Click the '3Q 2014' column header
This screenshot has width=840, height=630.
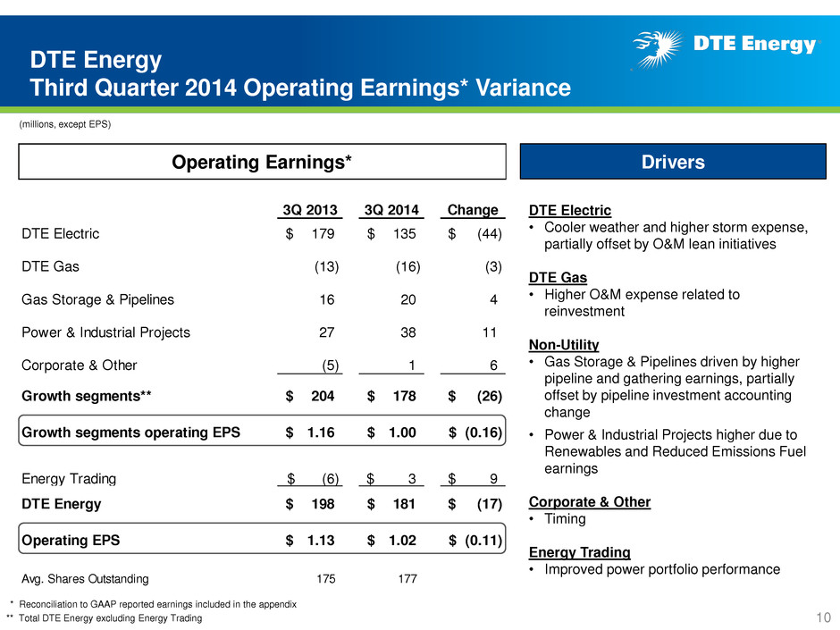point(391,209)
